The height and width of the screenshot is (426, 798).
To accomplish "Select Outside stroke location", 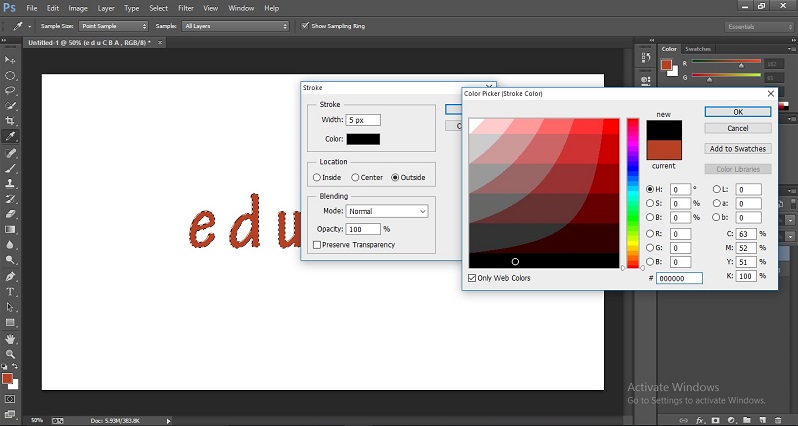I will [x=395, y=177].
